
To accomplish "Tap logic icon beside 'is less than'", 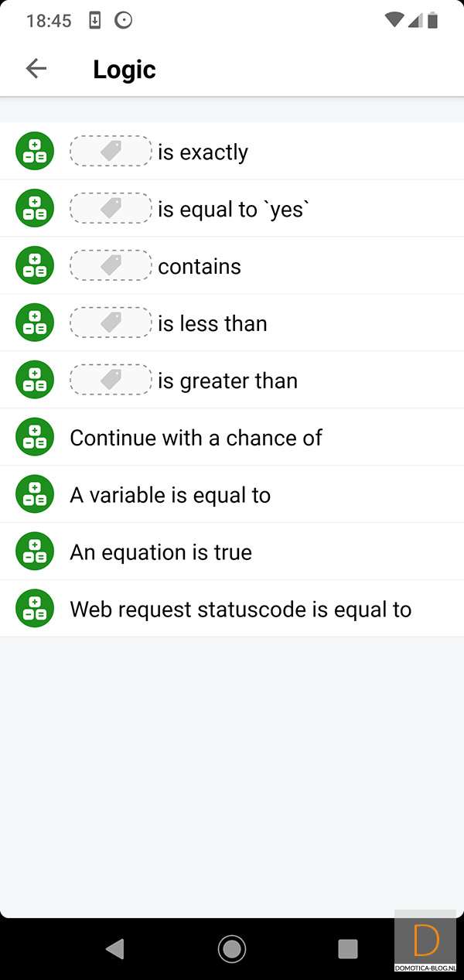I will (35, 323).
